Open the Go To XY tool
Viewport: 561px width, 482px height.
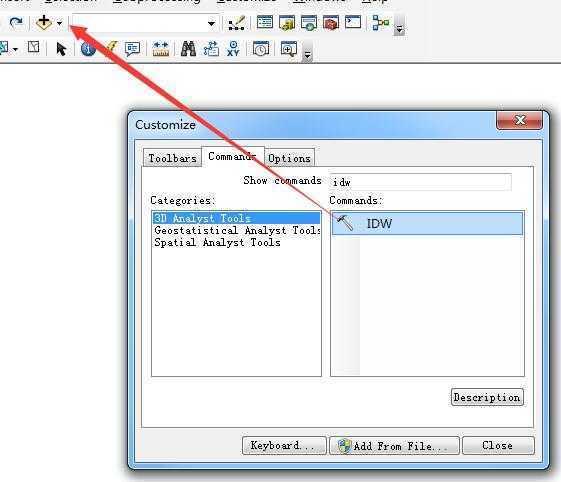click(233, 49)
